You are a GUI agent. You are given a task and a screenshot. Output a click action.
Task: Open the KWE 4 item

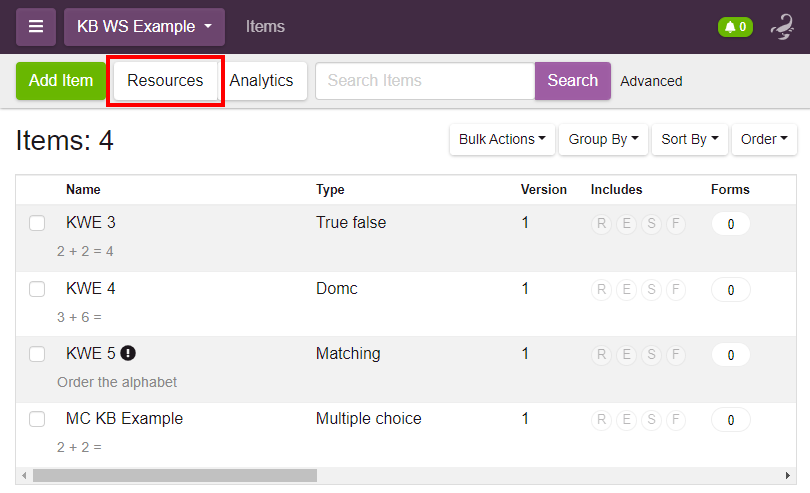pyautogui.click(x=90, y=288)
